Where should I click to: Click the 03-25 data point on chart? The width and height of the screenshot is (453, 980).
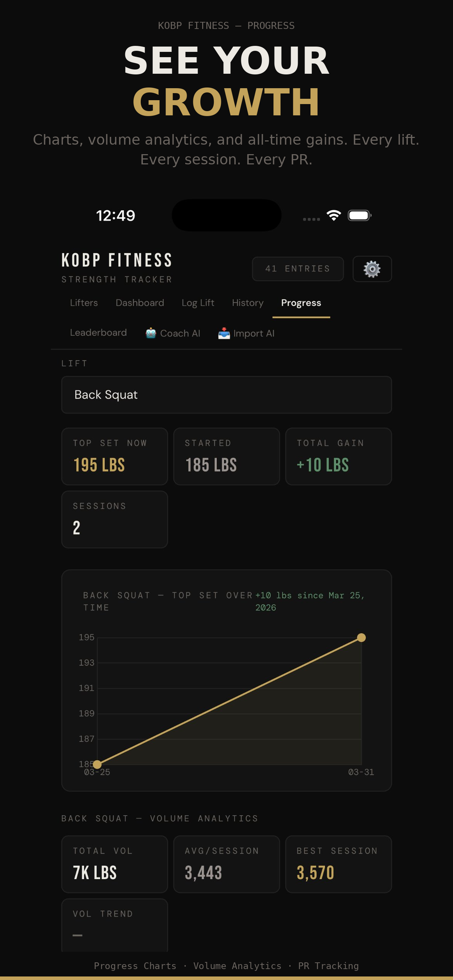click(97, 764)
